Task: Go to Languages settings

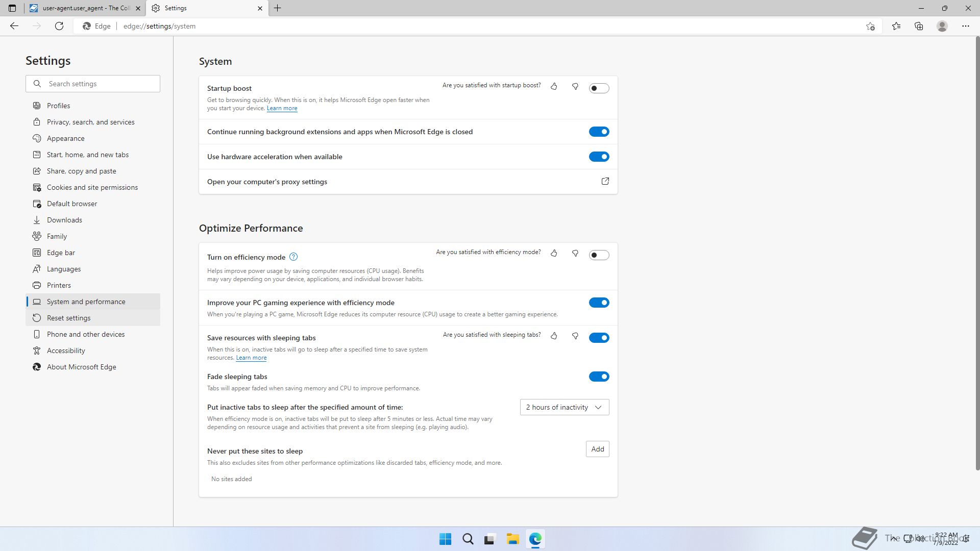Action: [x=93, y=269]
